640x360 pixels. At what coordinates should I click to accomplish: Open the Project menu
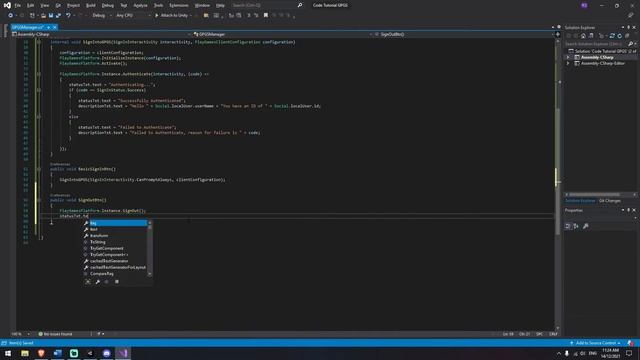tap(73, 5)
